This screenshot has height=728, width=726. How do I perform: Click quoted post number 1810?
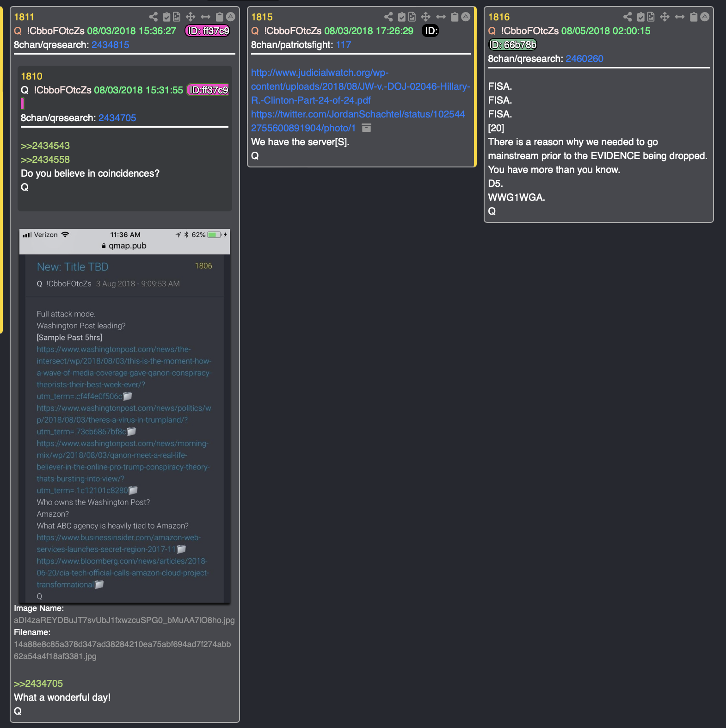coord(31,76)
